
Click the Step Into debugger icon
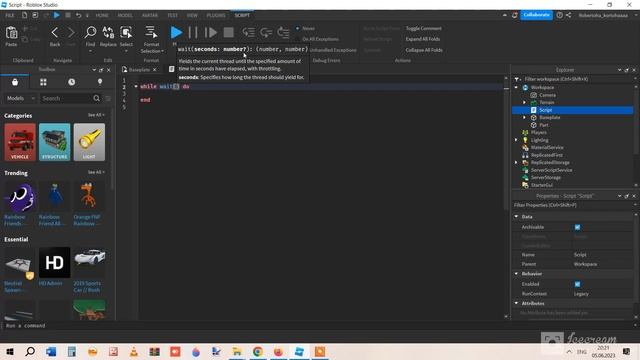coord(248,32)
